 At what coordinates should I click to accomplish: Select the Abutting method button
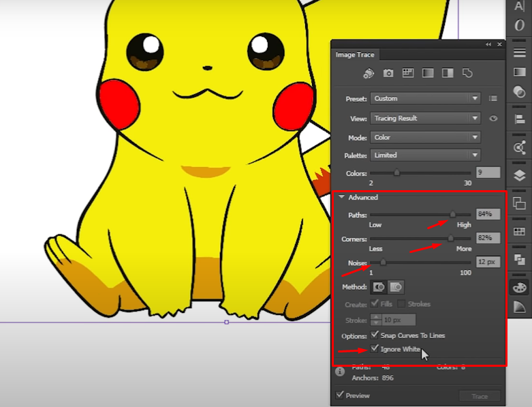click(x=379, y=287)
